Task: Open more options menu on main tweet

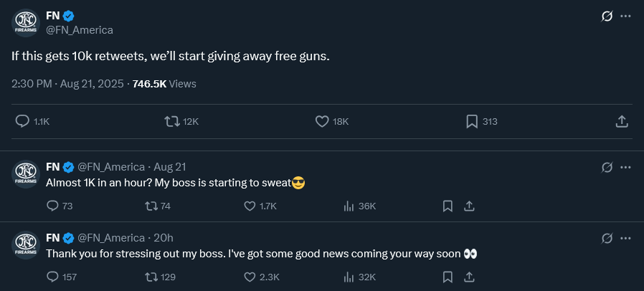Action: 625,16
